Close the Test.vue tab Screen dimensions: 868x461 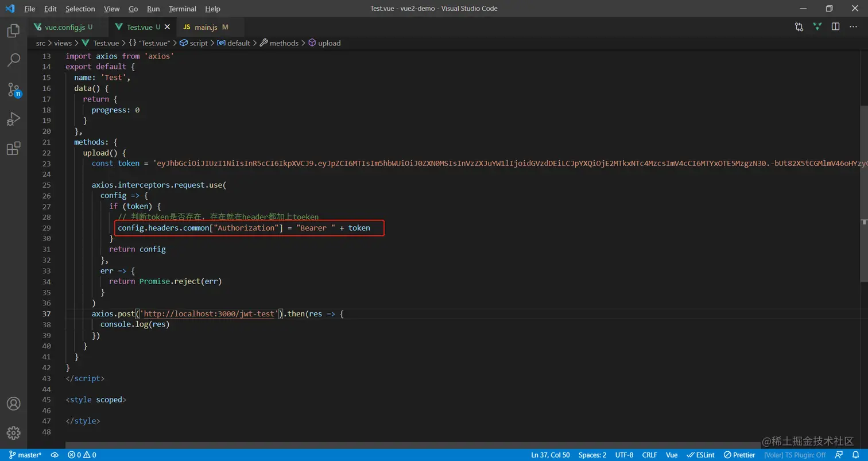(167, 27)
